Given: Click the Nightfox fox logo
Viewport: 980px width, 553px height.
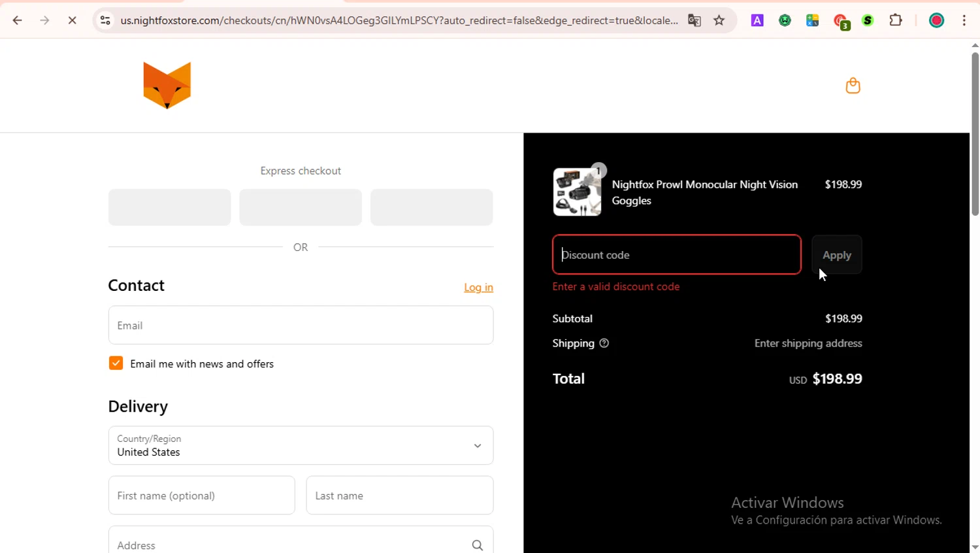Looking at the screenshot, I should click(x=167, y=85).
